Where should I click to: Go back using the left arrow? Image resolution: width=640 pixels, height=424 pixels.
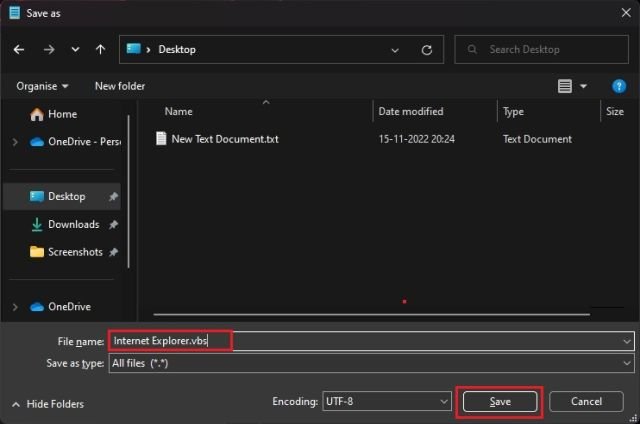tap(19, 50)
